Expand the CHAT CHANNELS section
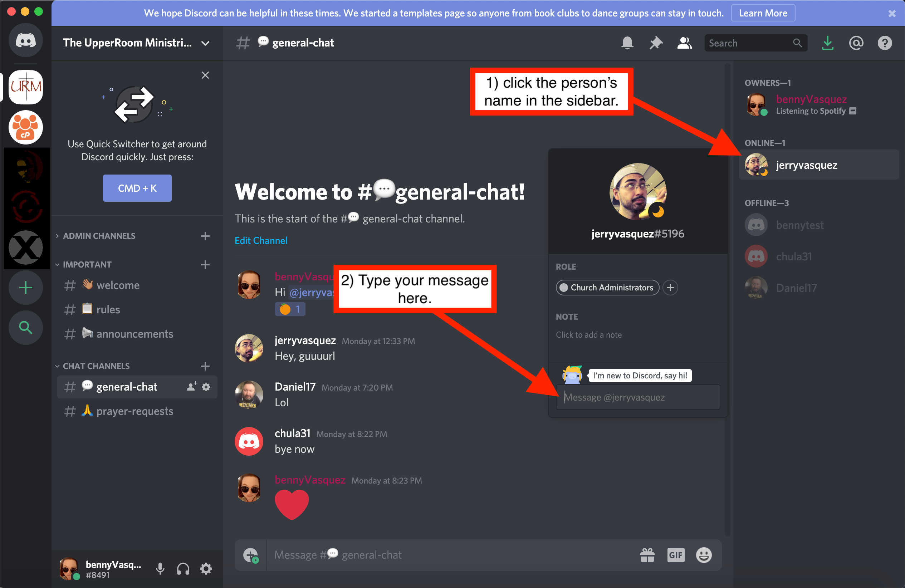This screenshot has width=905, height=588. tap(97, 365)
